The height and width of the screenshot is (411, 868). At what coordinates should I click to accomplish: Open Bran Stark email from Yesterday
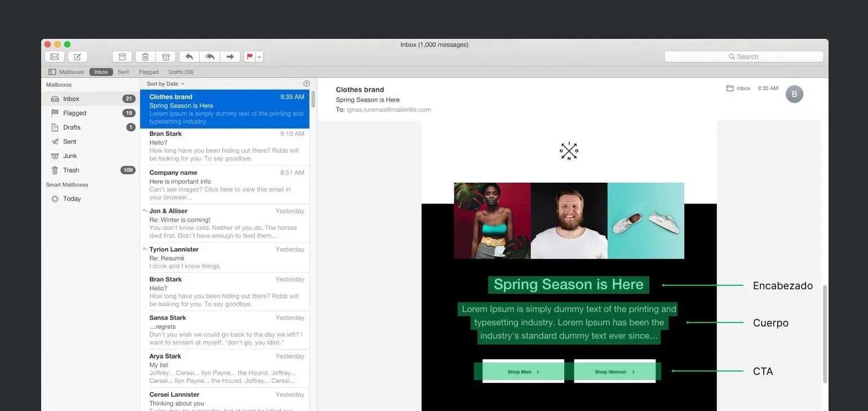225,291
